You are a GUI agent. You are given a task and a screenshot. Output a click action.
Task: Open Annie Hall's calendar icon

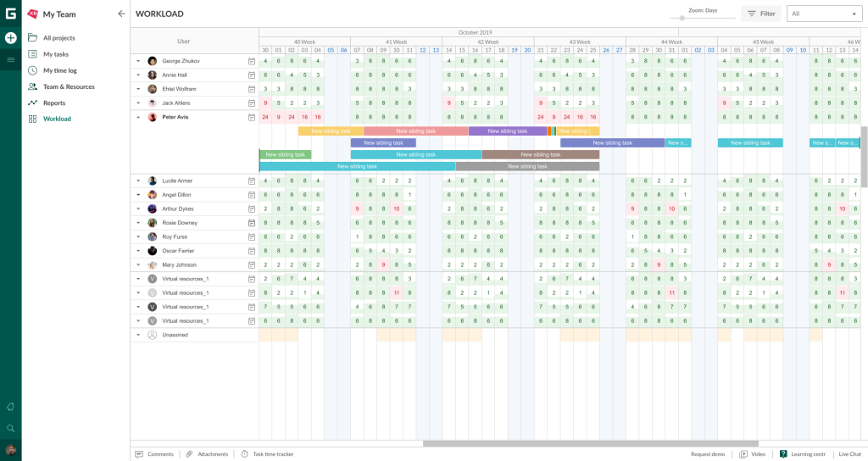[251, 75]
